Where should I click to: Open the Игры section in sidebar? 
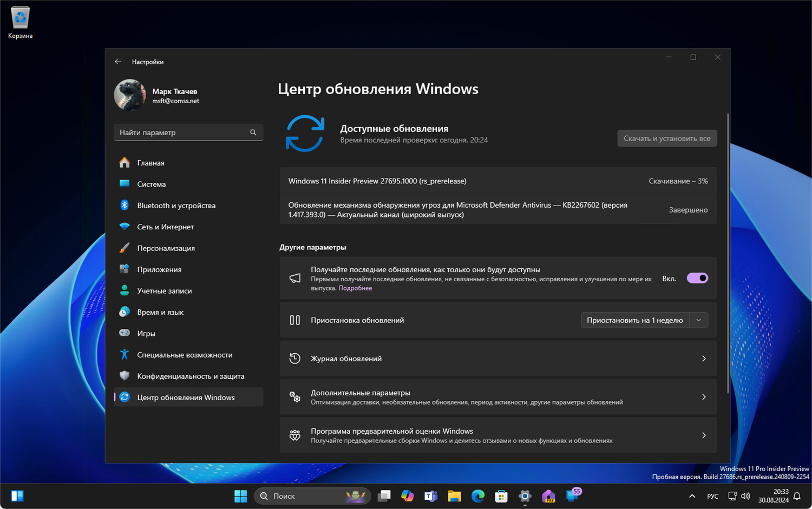click(x=146, y=333)
